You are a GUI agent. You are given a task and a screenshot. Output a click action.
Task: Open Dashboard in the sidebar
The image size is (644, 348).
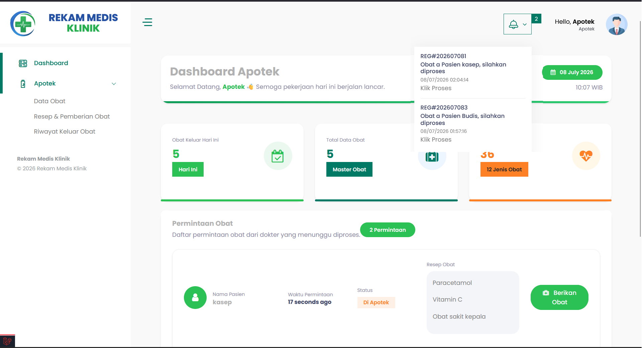point(51,63)
